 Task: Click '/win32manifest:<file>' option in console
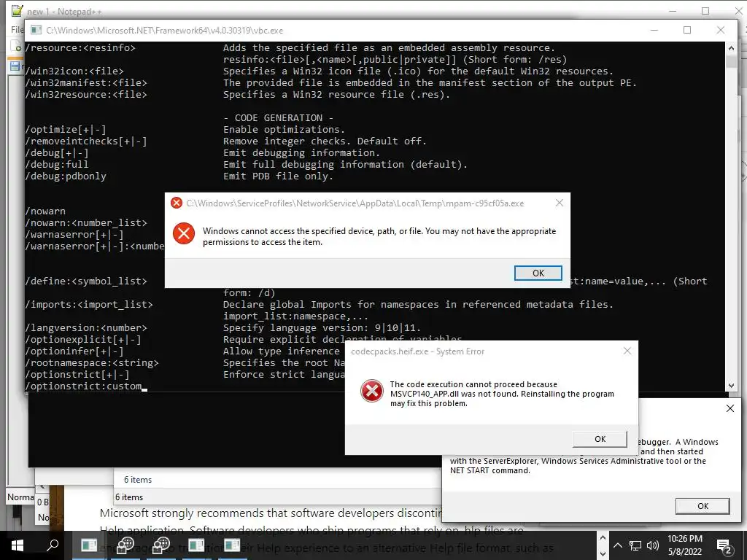pos(86,83)
